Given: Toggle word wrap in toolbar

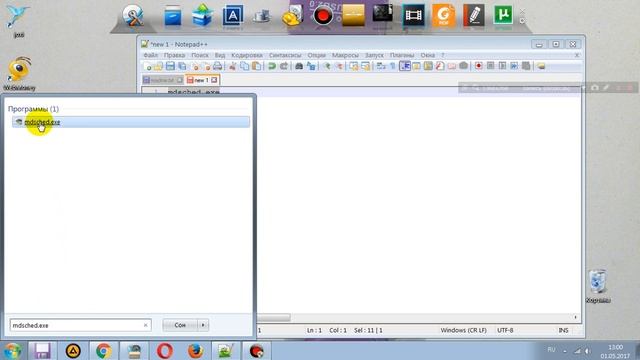Looking at the screenshot, I should coord(381,66).
